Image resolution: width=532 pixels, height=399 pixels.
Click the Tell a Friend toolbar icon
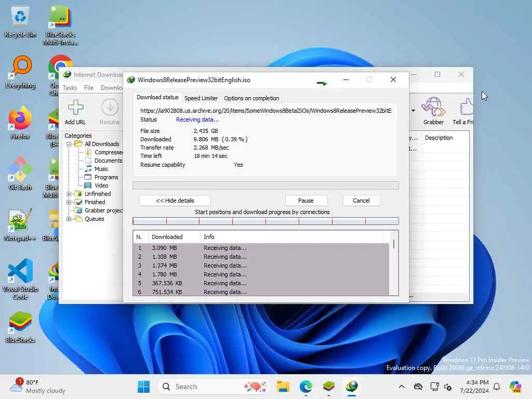(x=463, y=111)
